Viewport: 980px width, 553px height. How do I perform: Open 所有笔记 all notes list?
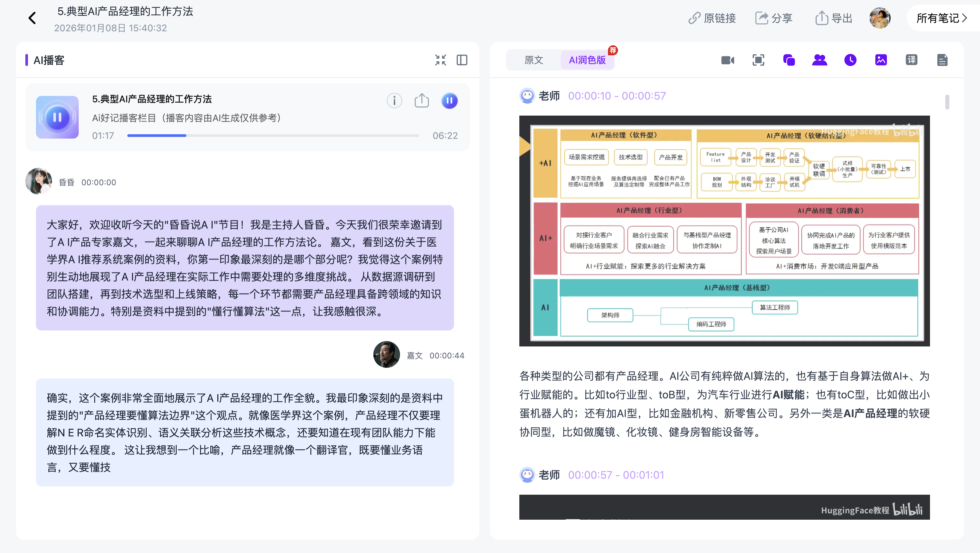942,18
